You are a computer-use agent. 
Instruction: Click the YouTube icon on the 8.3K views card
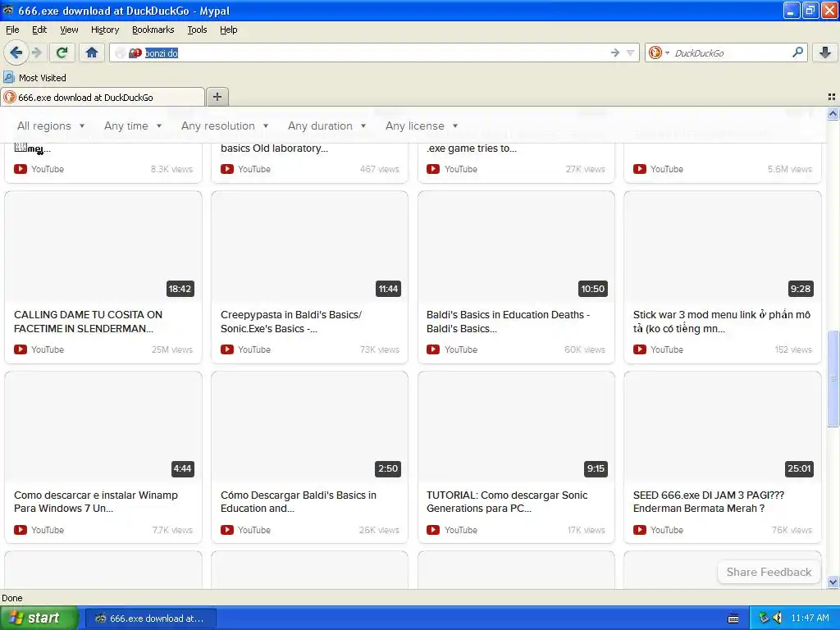pyautogui.click(x=21, y=169)
